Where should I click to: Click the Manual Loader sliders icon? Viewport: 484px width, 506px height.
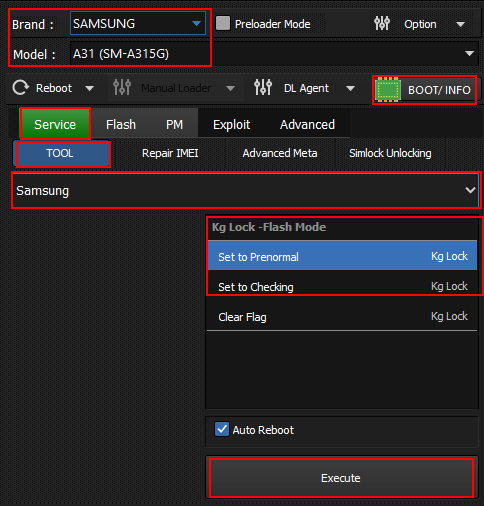[122, 88]
